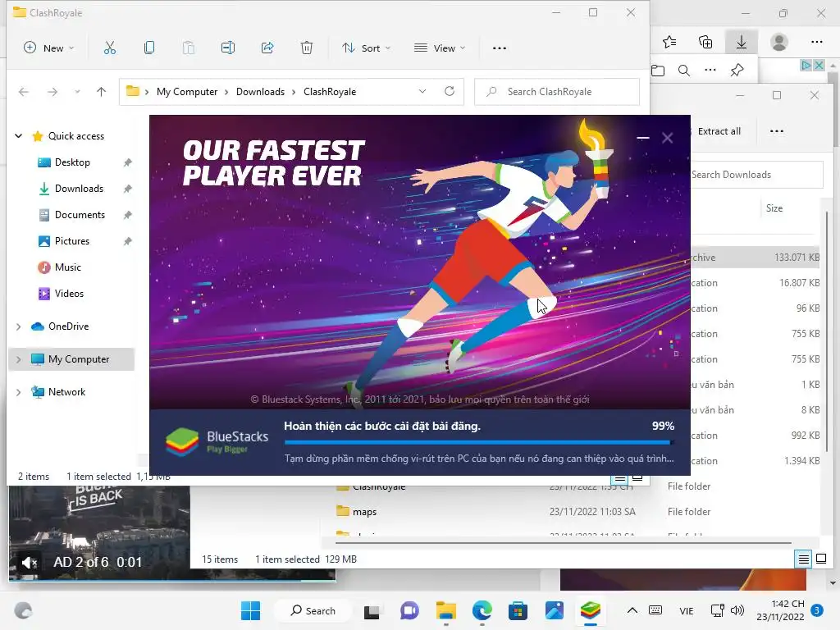840x630 pixels.
Task: Click the BlueStacks taskbar icon
Action: coord(590,610)
